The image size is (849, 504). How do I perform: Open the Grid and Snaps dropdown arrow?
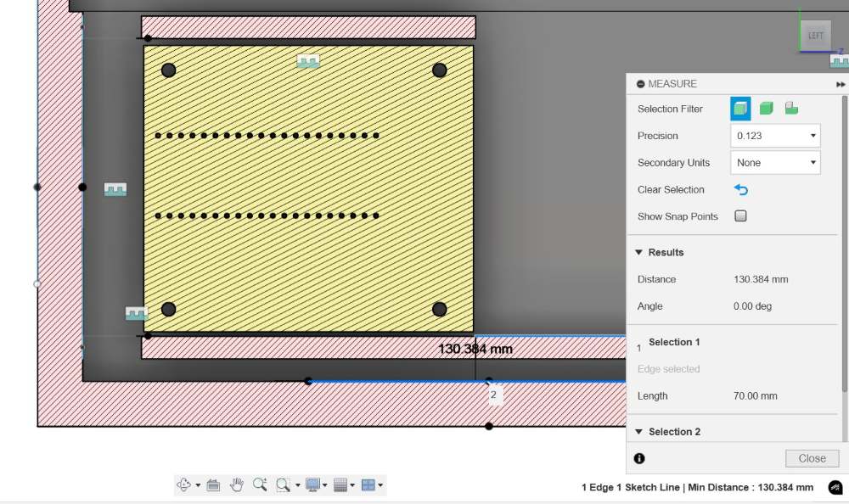[x=352, y=485]
